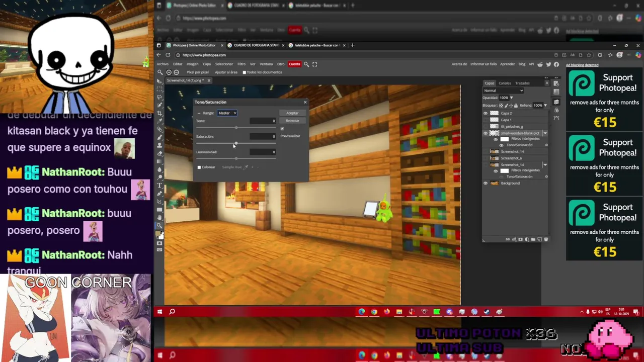Select the Rectangle shape tool
Viewport: 644px width, 362px height.
point(159,209)
